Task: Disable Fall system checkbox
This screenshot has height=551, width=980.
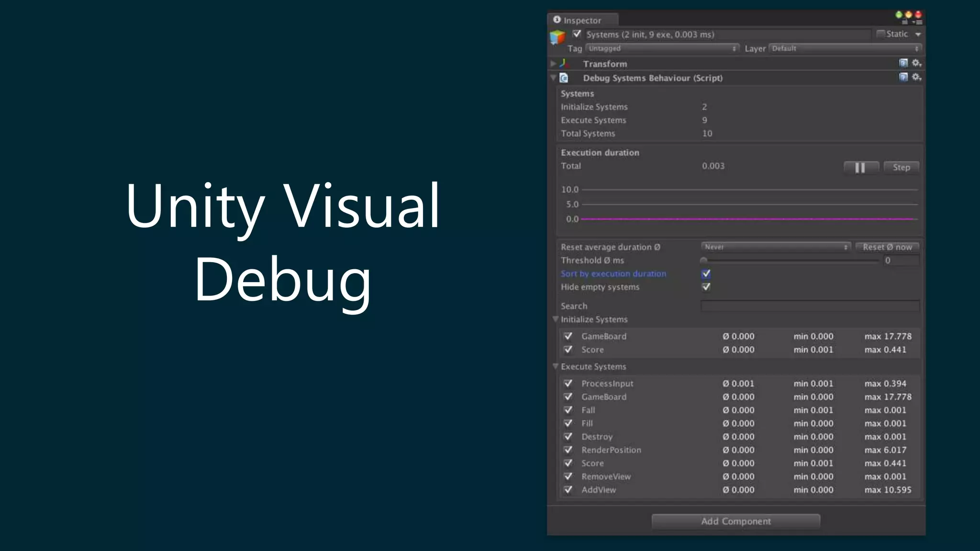Action: 568,410
